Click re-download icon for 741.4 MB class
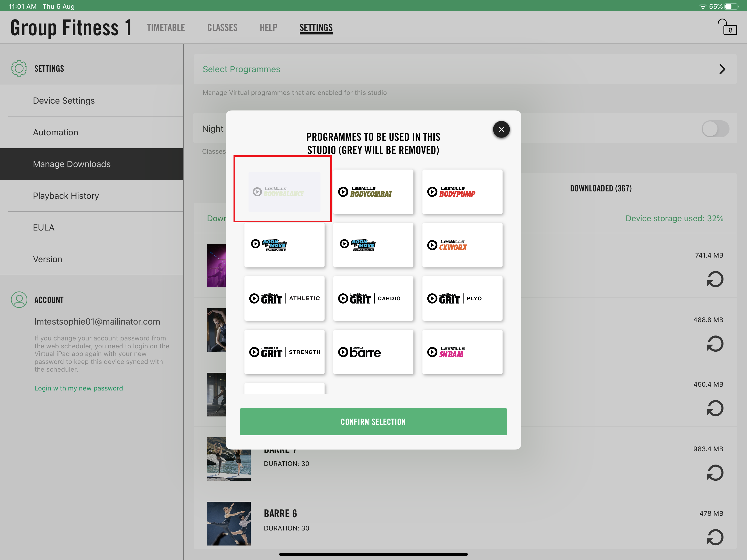This screenshot has width=747, height=560. coord(715,279)
